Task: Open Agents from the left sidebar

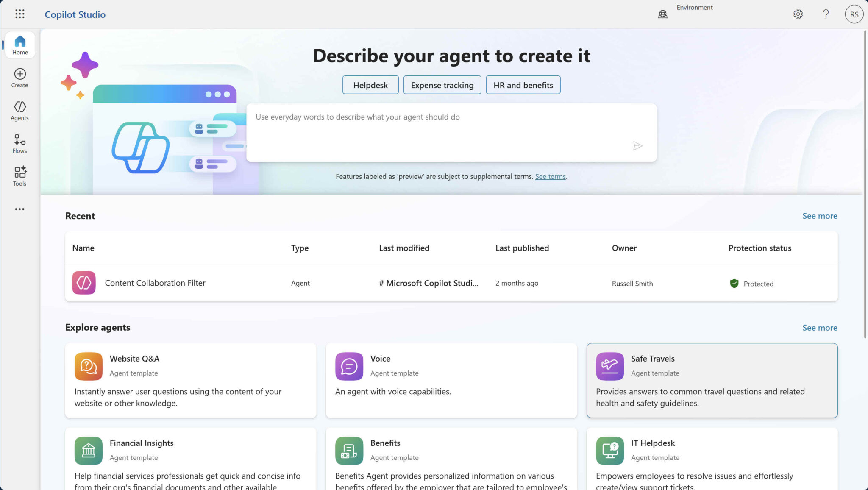Action: coord(20,111)
